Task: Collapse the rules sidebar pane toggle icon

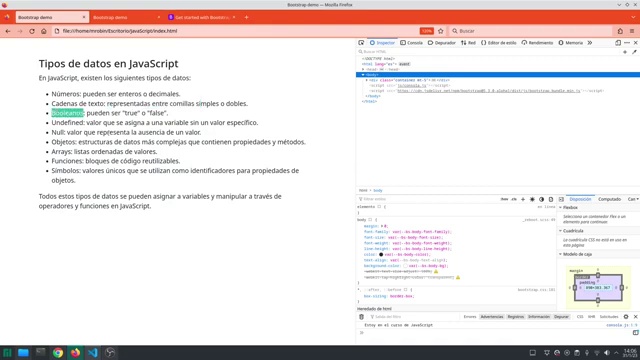Action: (561, 199)
